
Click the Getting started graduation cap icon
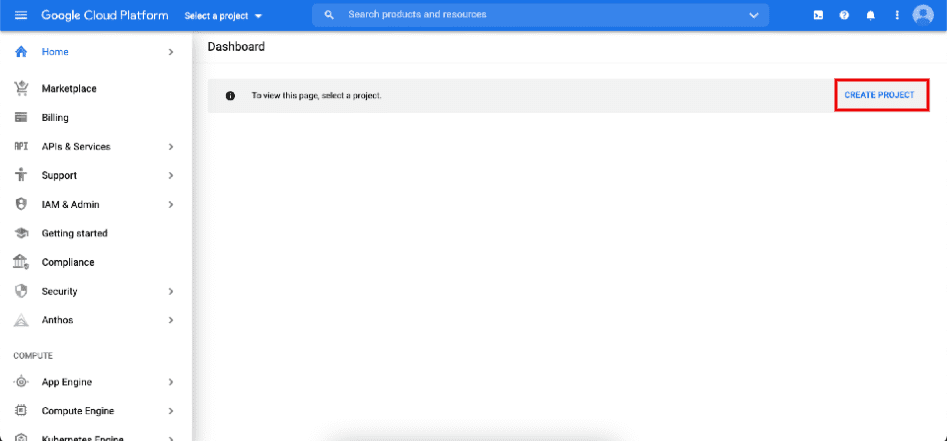click(x=21, y=233)
